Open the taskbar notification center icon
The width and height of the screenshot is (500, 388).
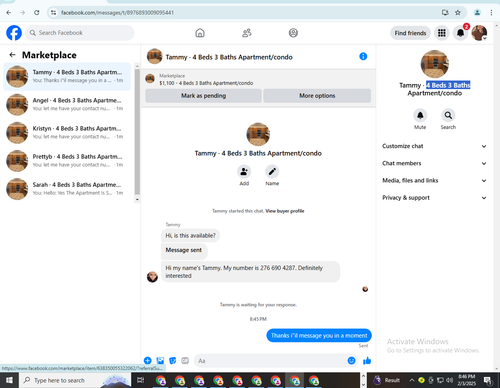tap(488, 380)
